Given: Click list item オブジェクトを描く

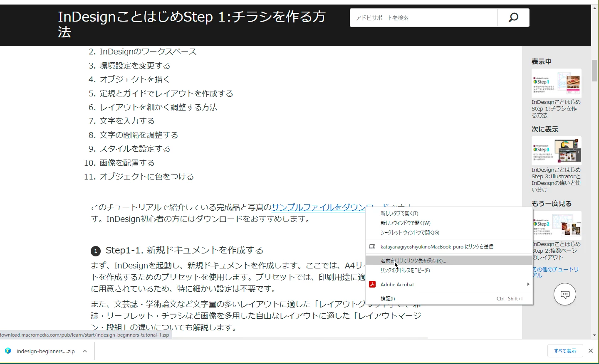Looking at the screenshot, I should coord(135,79).
